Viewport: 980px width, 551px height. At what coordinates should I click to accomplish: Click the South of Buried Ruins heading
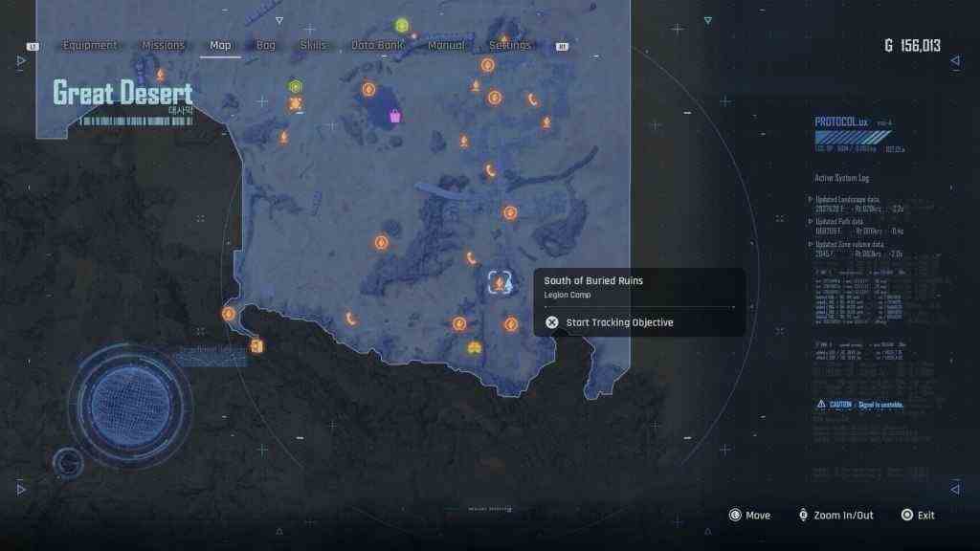593,280
